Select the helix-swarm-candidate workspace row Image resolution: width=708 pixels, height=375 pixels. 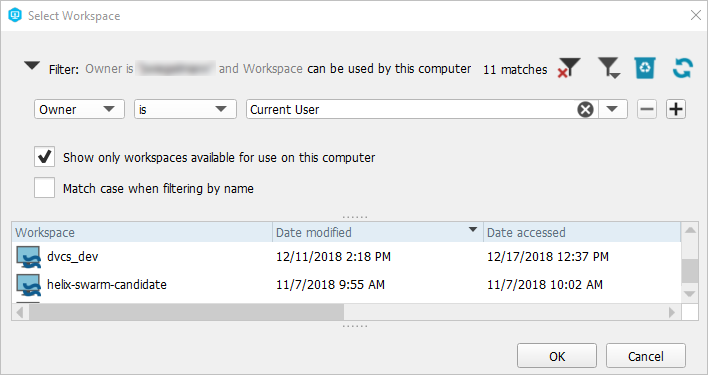(x=346, y=285)
